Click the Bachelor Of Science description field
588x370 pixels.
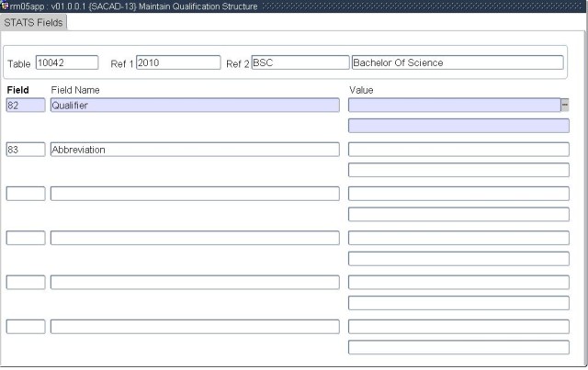point(457,62)
